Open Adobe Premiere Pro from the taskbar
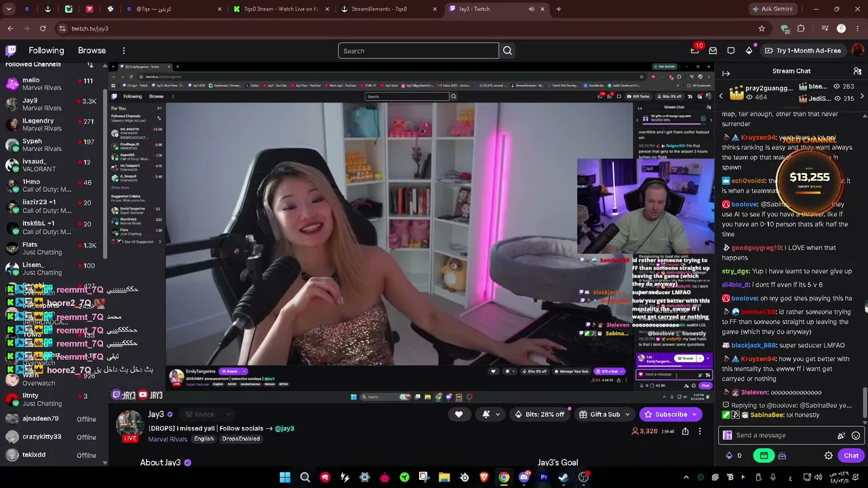This screenshot has height=488, width=868. pyautogui.click(x=544, y=477)
